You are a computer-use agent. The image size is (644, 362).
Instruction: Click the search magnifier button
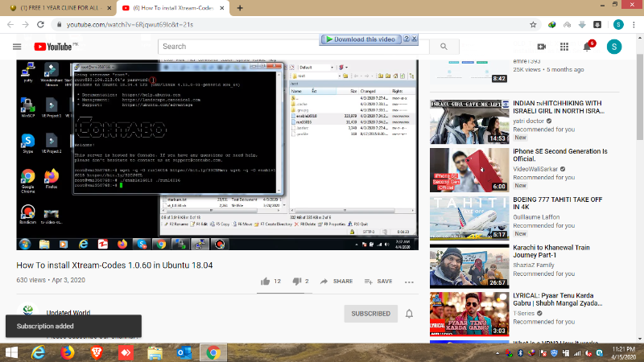[444, 47]
